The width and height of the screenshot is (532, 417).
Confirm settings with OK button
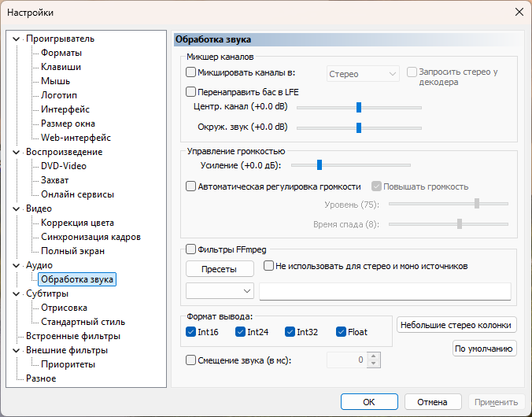point(369,402)
